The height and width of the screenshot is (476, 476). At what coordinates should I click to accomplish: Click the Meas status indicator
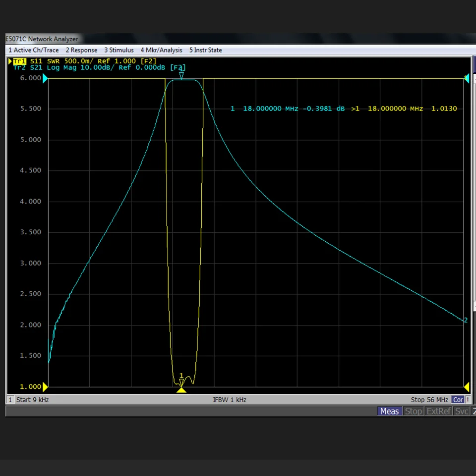point(389,411)
